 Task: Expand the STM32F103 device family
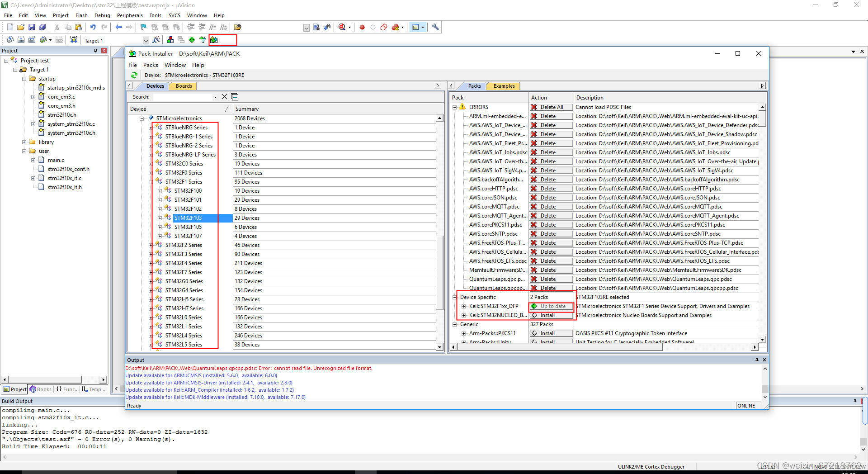(x=160, y=218)
